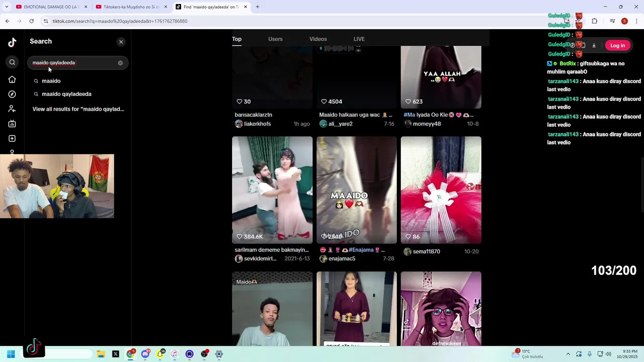The width and height of the screenshot is (644, 362).
Task: Open Snapchat from the taskbar
Action: (x=160, y=354)
